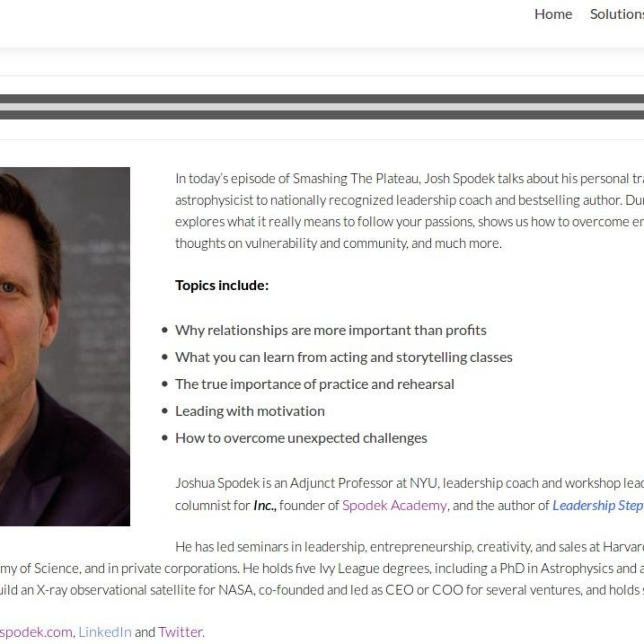Image resolution: width=644 pixels, height=644 pixels.
Task: Click the gray striped player bar
Action: (322, 107)
